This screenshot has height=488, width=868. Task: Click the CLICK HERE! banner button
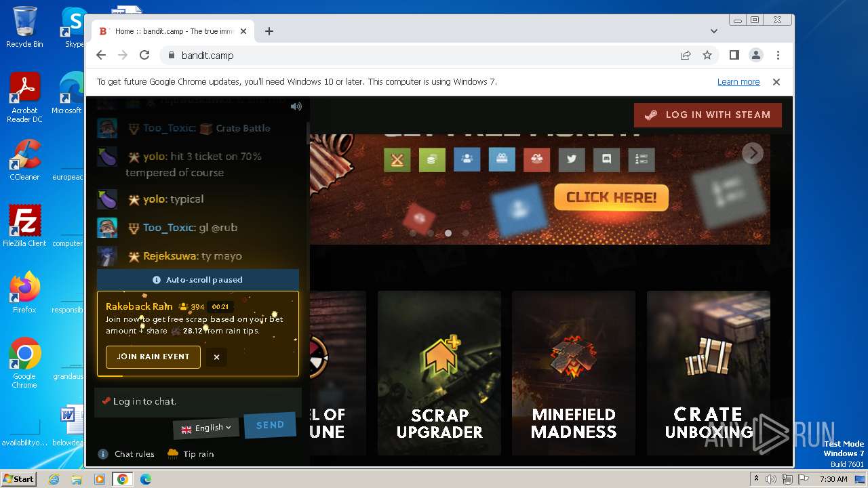point(611,198)
